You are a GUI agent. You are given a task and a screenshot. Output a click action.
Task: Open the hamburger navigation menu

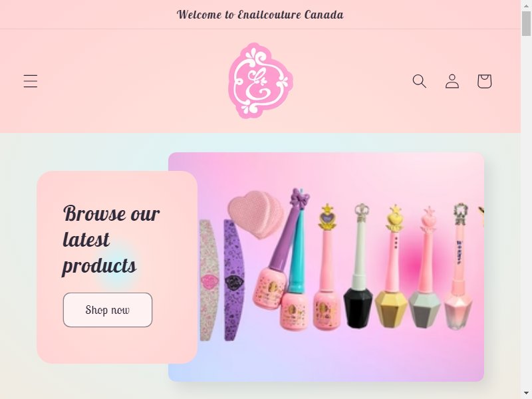coord(31,81)
